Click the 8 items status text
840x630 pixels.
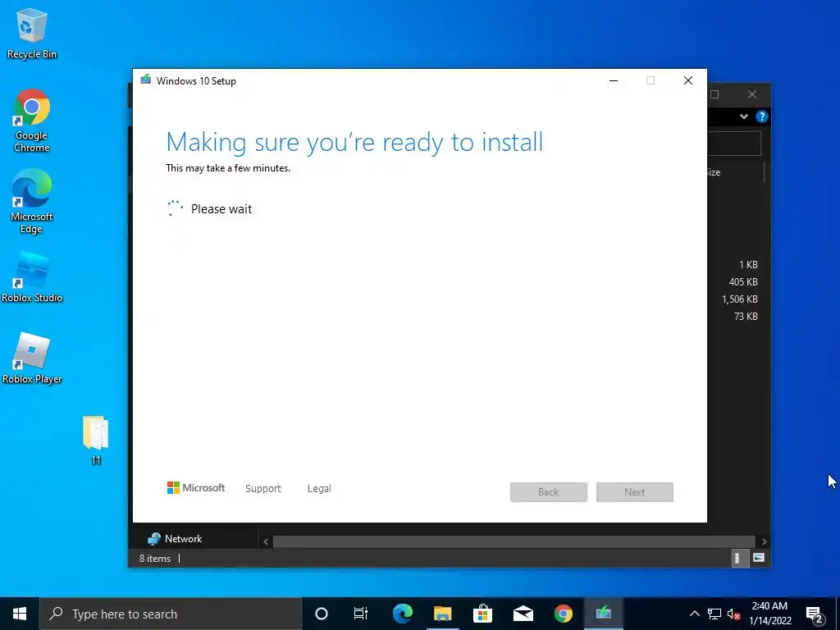coord(155,558)
